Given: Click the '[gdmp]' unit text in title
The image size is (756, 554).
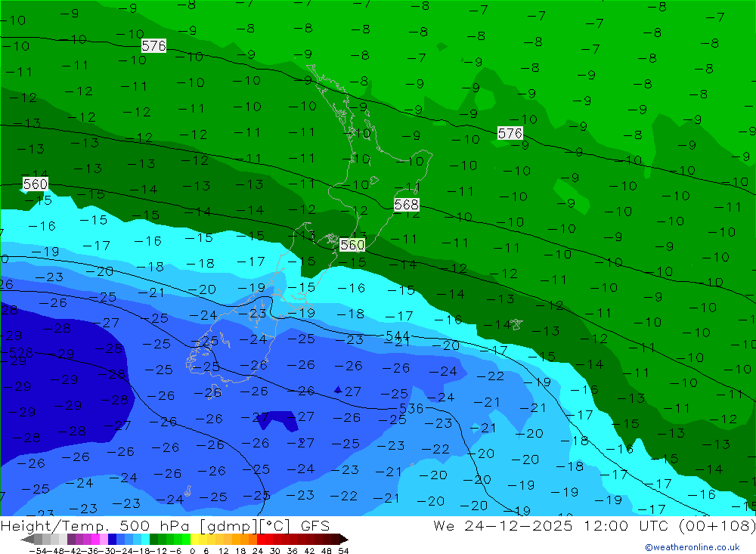Looking at the screenshot, I should tap(230, 525).
